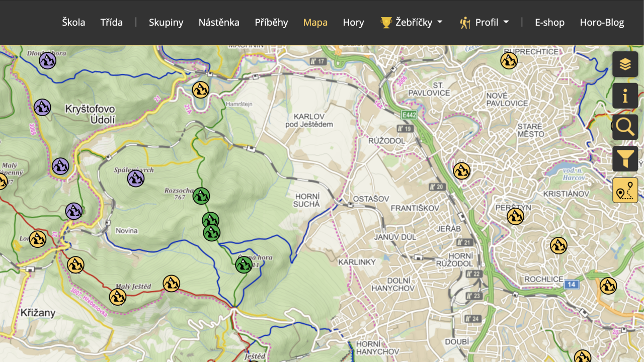Open the map search magnifier
This screenshot has height=362, width=644.
tap(625, 127)
